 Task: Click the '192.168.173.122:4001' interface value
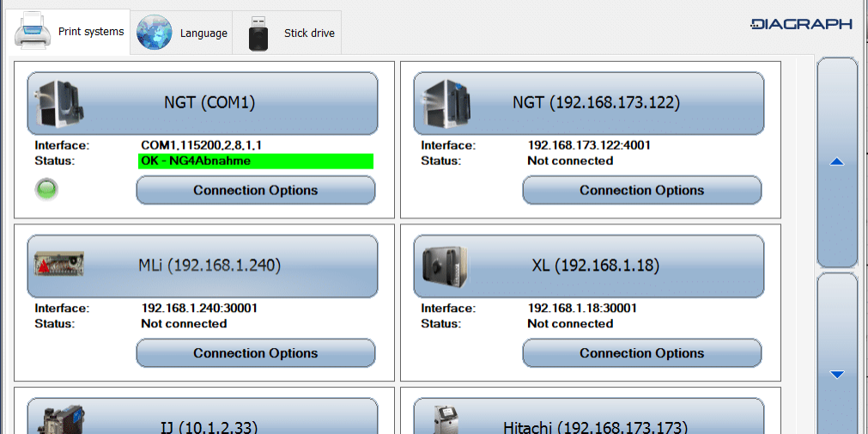(x=589, y=146)
